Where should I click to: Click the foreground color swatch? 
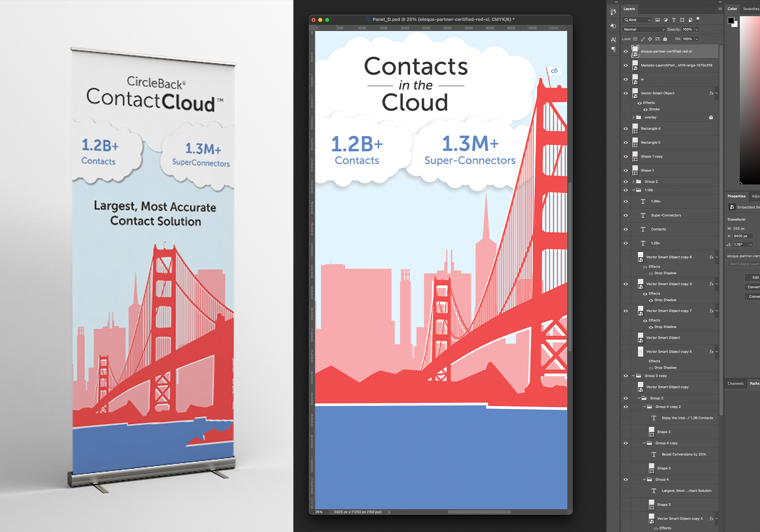(x=731, y=21)
